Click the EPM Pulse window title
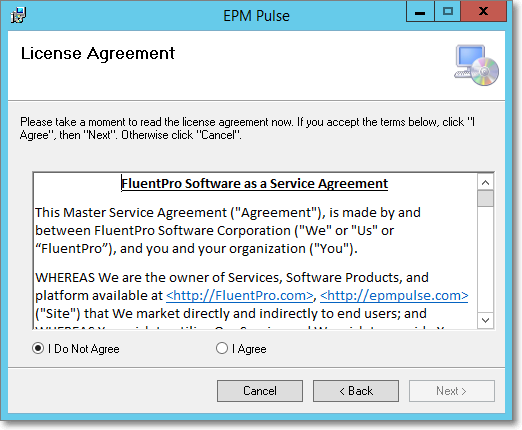The image size is (522, 430). tap(256, 16)
